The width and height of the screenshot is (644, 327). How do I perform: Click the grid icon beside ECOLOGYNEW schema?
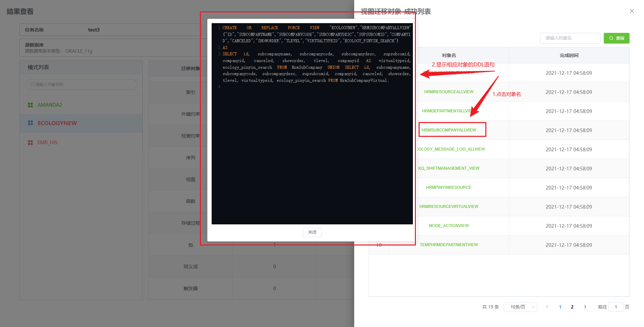click(30, 123)
